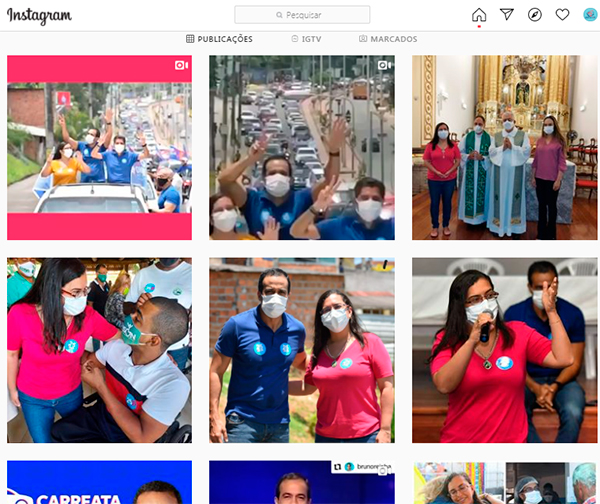Screen dimensions: 600x504
Task: Open the motorcade post with pink border
Action: pos(99,148)
